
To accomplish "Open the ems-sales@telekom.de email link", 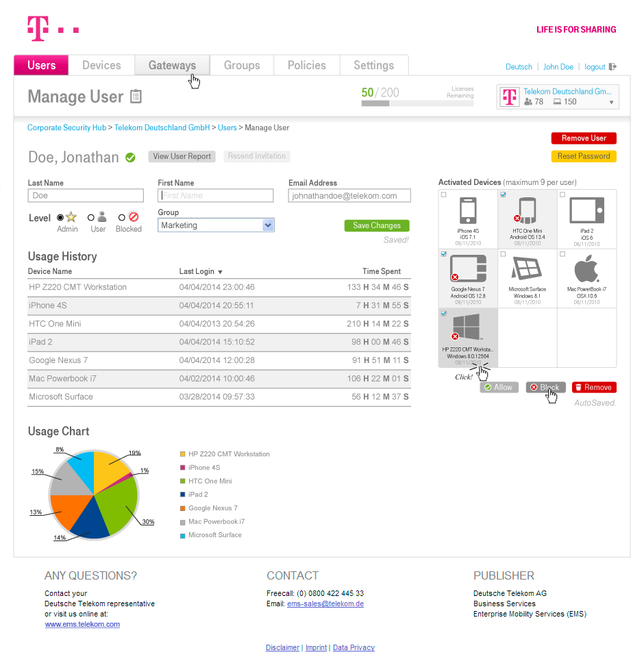I will [x=325, y=604].
